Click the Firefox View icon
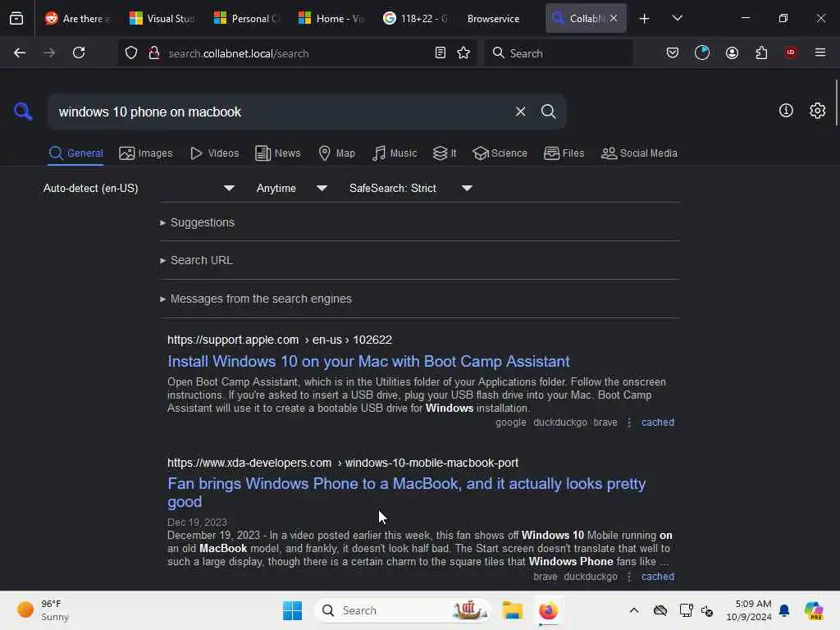Image resolution: width=840 pixels, height=630 pixels. 16,18
